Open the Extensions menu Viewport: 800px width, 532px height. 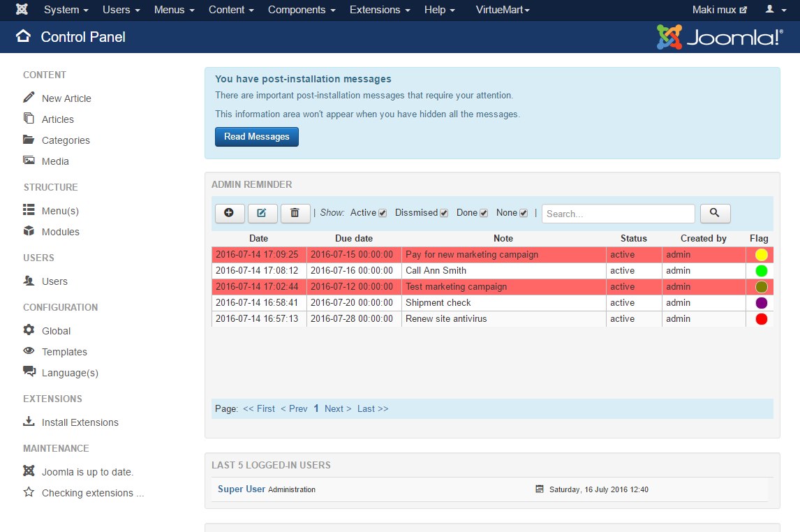click(x=379, y=10)
